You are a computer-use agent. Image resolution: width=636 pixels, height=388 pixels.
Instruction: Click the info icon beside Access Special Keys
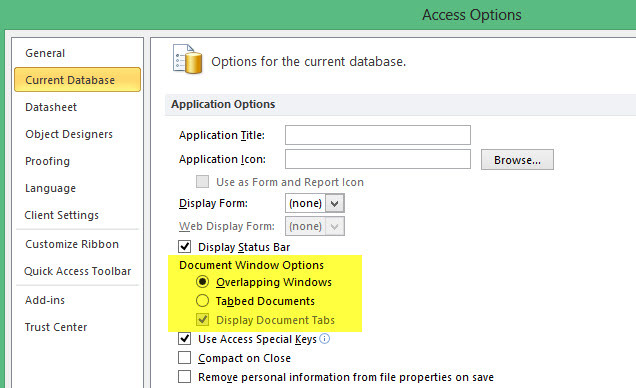324,338
